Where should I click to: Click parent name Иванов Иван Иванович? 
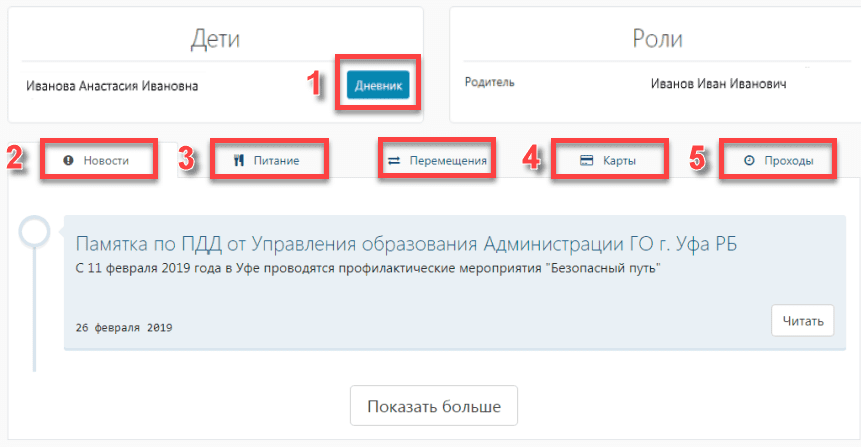(718, 84)
